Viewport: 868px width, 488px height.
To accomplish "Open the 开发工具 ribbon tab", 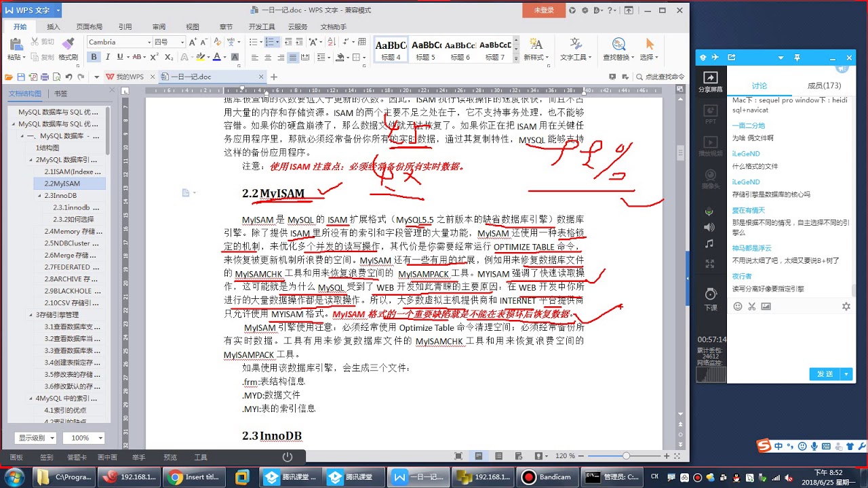I will coord(262,27).
